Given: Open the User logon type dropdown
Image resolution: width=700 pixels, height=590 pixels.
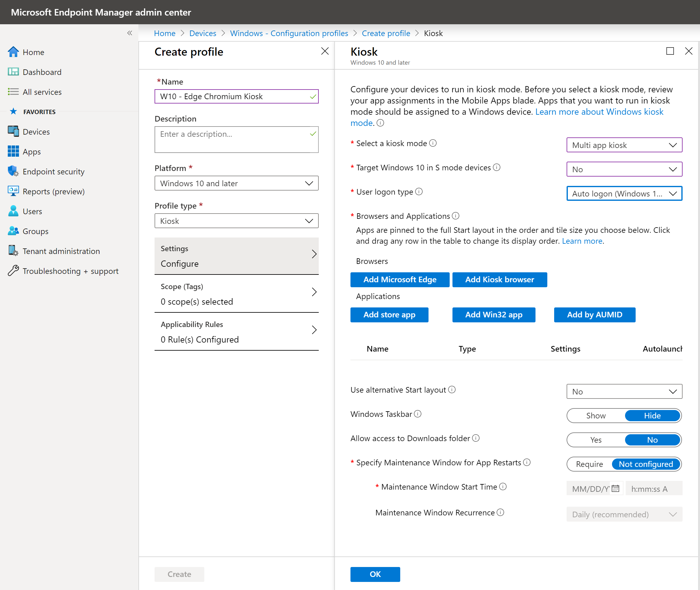Looking at the screenshot, I should click(x=624, y=193).
